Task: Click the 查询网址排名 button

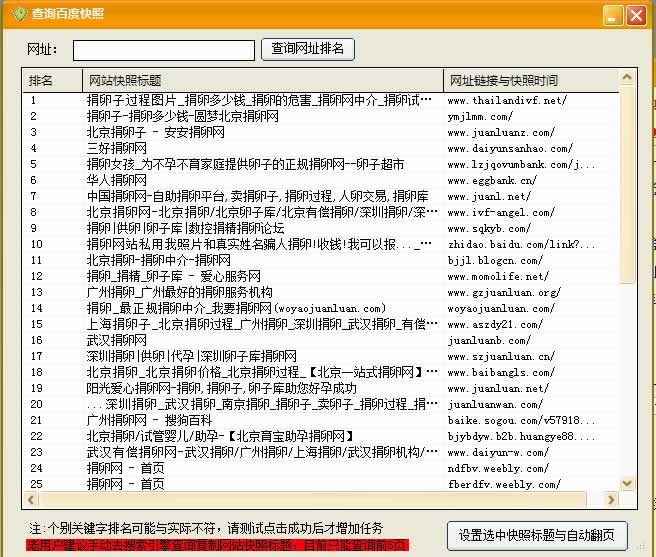Action: (308, 49)
